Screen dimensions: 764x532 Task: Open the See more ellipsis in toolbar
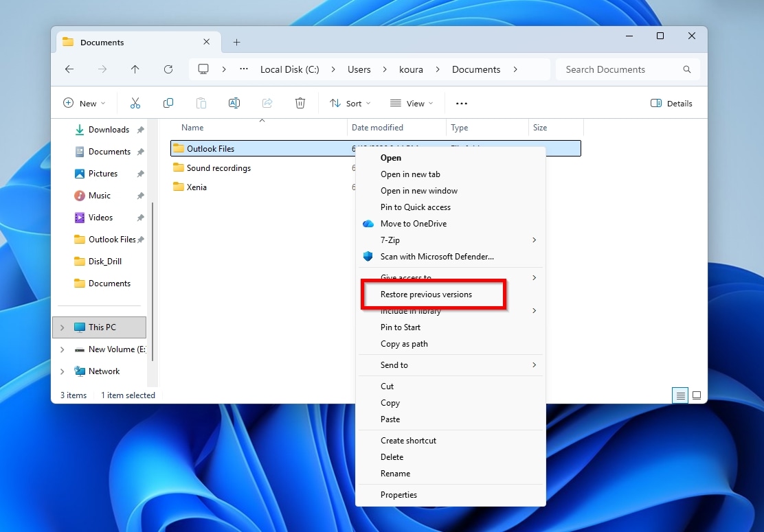pyautogui.click(x=462, y=103)
